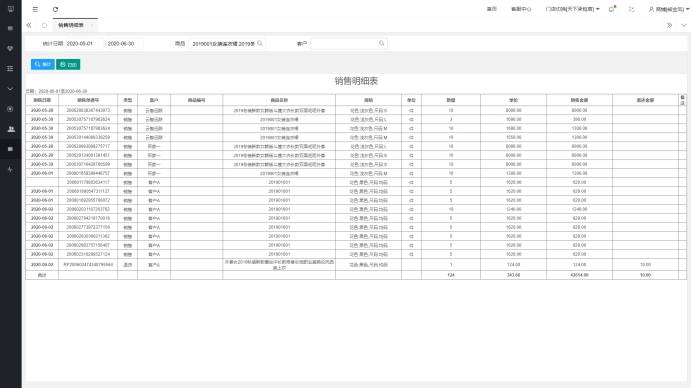Toggle fullscreen icon in the header

pyautogui.click(x=632, y=9)
